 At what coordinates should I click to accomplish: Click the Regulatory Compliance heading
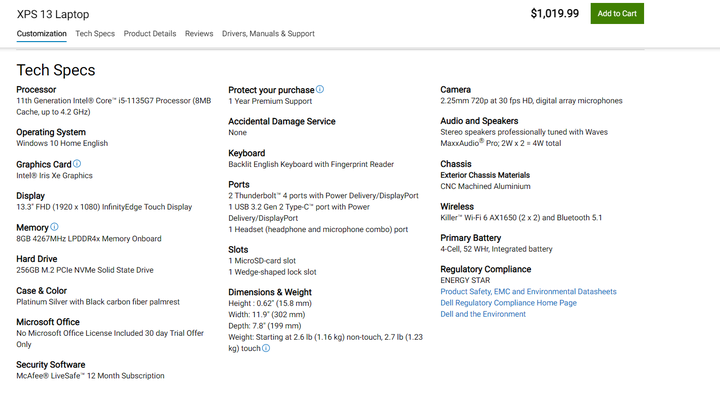click(x=486, y=269)
